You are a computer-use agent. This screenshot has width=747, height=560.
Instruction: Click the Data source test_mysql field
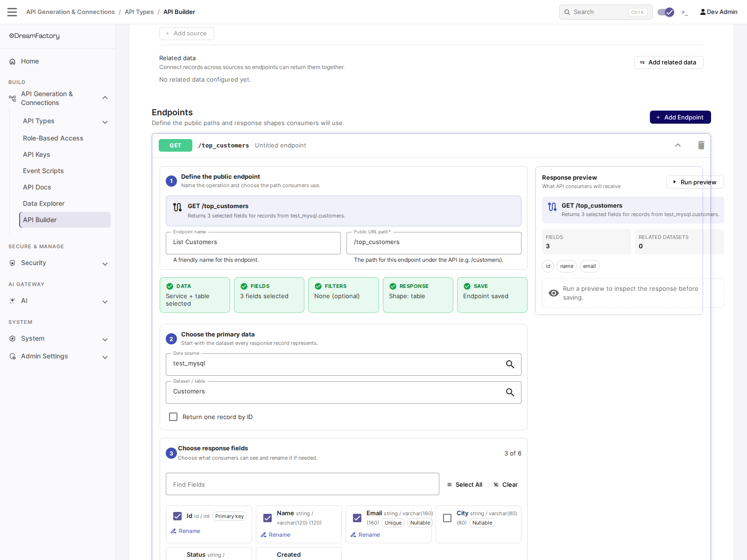tap(344, 364)
